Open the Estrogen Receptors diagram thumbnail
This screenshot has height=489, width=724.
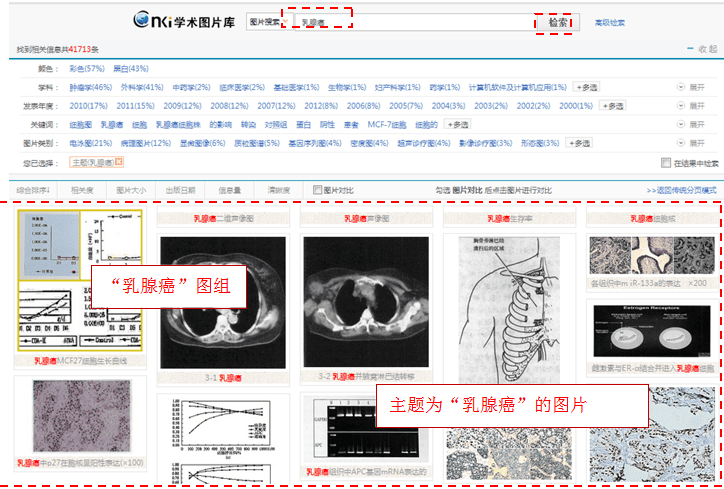pyautogui.click(x=652, y=331)
